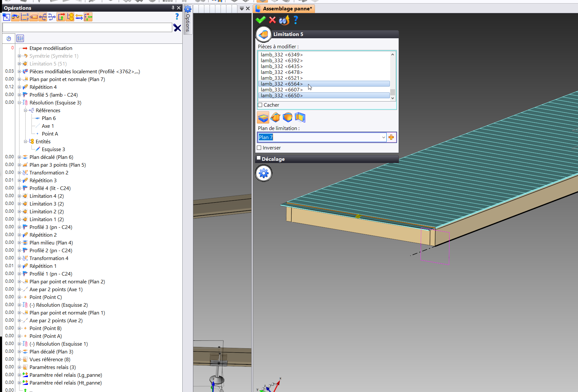Click the swap arrows icon in Opérations toolbar
Viewport: 578px width, 392px height.
click(x=79, y=17)
